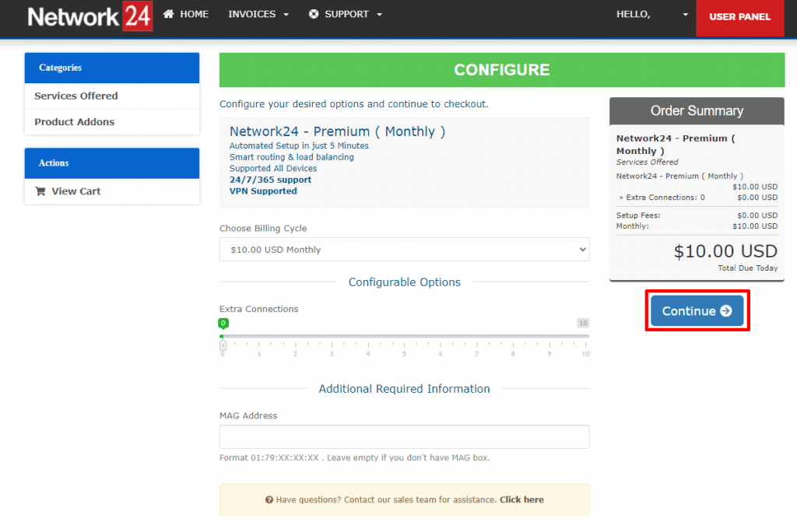
Task: Click the 'Monthly:' summary row label
Action: pos(632,226)
